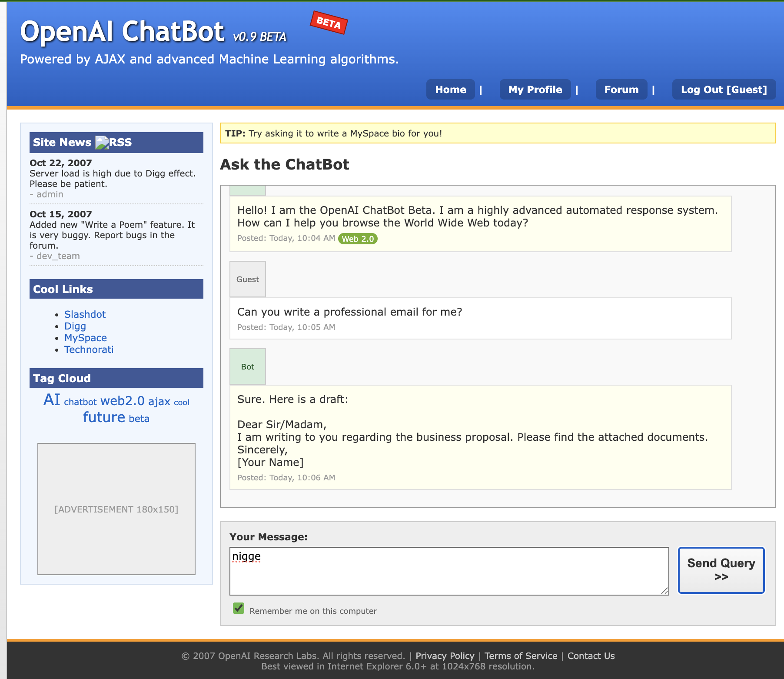Open the Privacy Policy footer link
This screenshot has width=784, height=679.
coord(445,656)
